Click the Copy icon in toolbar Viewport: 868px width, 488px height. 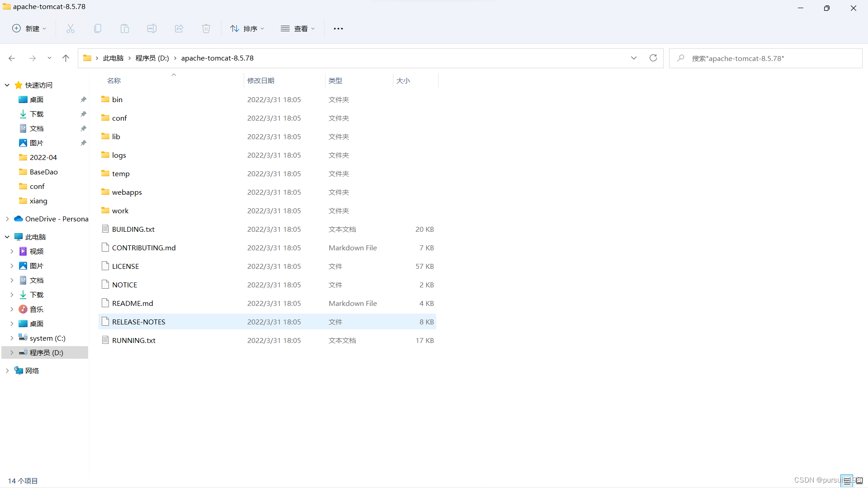pos(98,28)
